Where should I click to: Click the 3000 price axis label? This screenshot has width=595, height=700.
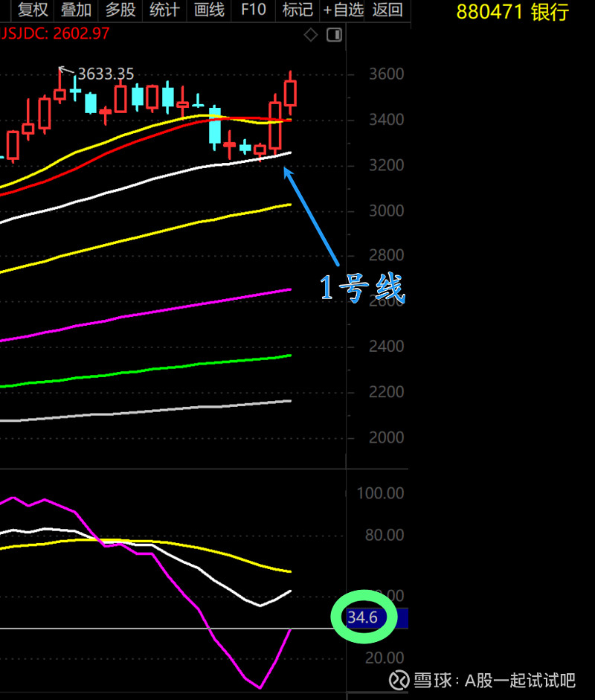[x=386, y=211]
